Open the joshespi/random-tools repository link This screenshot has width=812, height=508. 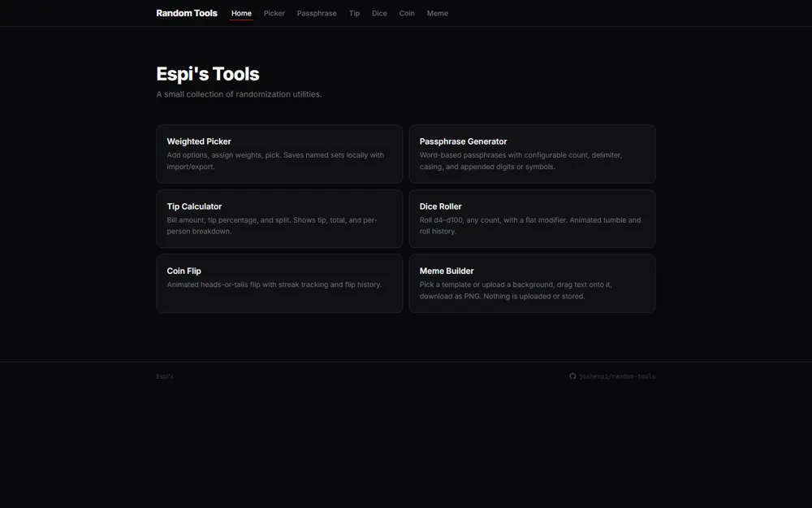[x=612, y=376]
